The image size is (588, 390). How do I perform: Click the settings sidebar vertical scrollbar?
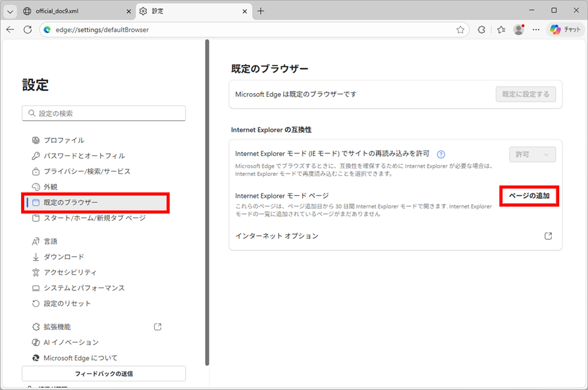[x=207, y=203]
